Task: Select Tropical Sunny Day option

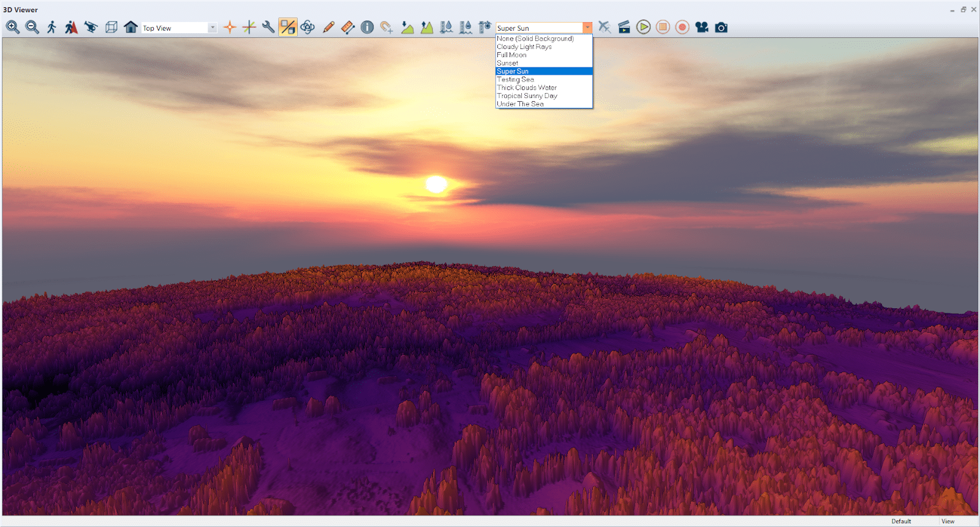Action: tap(527, 96)
